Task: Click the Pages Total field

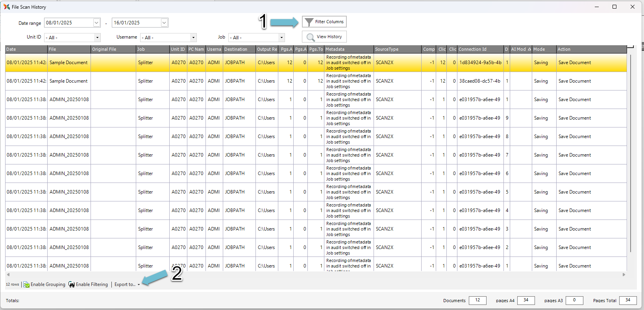Action: click(x=627, y=300)
